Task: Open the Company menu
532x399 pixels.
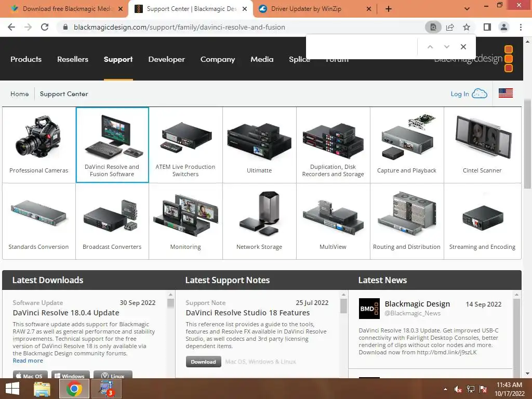Action: tap(218, 59)
